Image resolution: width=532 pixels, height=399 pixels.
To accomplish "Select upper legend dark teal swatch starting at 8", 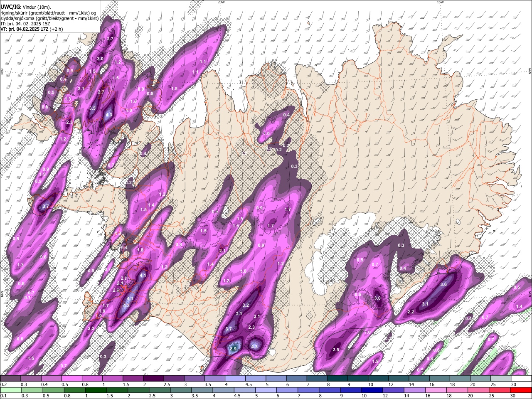I will 337,379.
